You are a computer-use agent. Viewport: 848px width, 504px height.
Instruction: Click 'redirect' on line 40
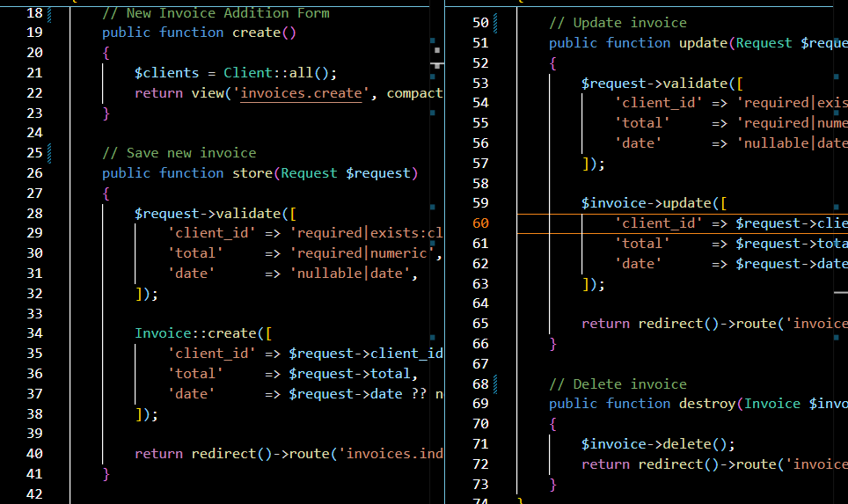click(224, 454)
